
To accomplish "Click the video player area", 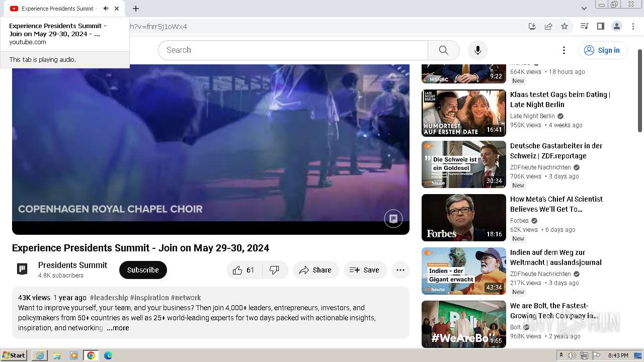I will pos(211,149).
